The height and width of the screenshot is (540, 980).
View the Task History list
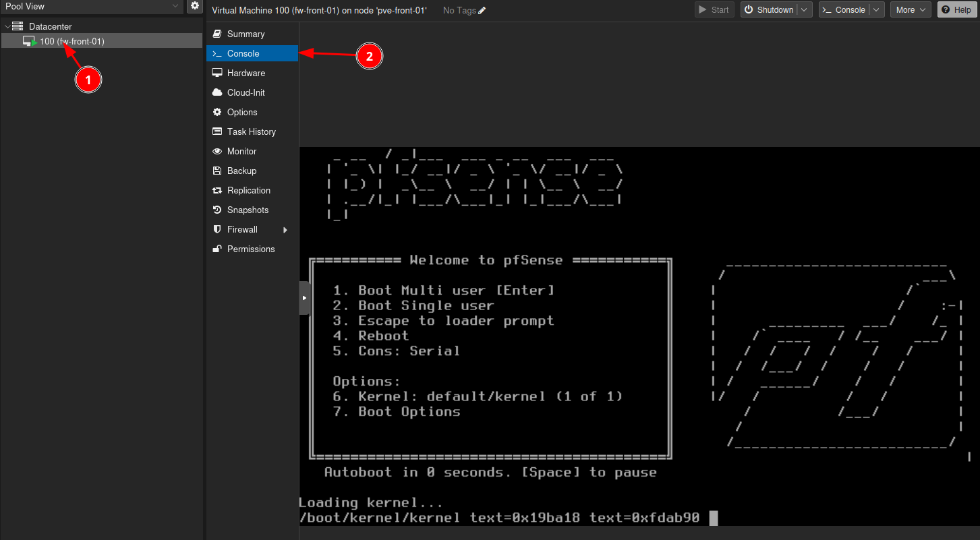click(x=251, y=131)
